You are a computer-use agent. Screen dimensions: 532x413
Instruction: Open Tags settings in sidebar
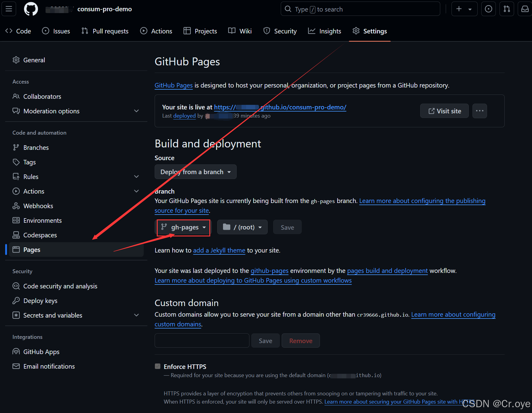pyautogui.click(x=76, y=162)
